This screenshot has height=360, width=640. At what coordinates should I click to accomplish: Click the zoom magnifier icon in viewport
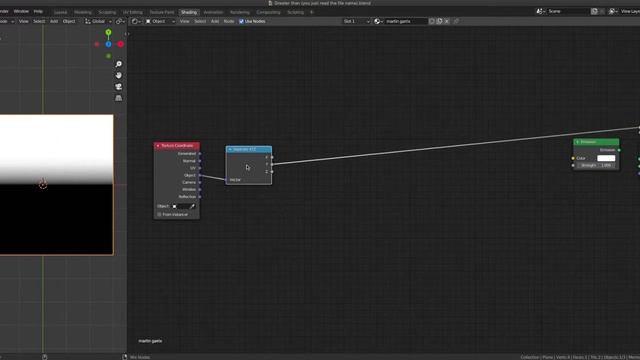(x=118, y=64)
